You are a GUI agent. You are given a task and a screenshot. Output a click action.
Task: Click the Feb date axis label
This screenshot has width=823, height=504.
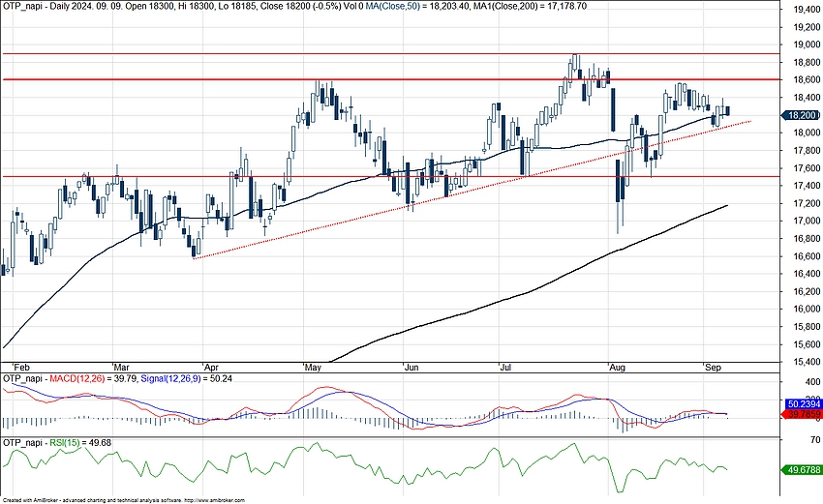20,368
